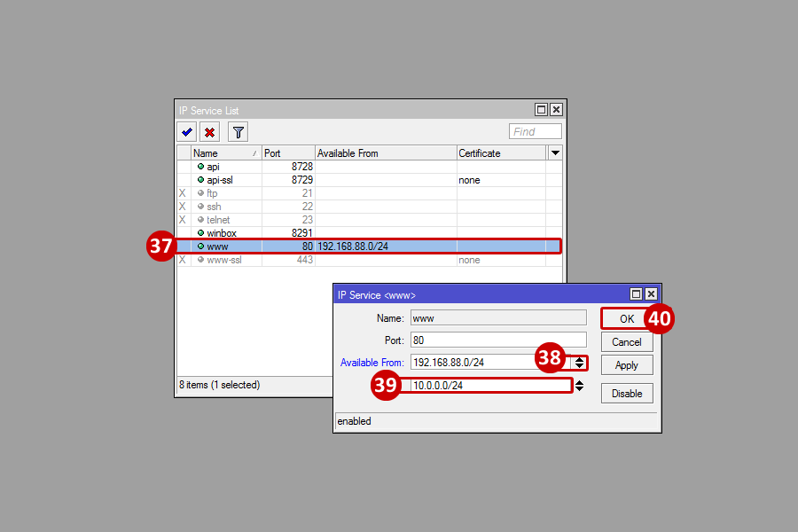The image size is (798, 532).
Task: Maximize the IP Service List window
Action: click(x=542, y=109)
